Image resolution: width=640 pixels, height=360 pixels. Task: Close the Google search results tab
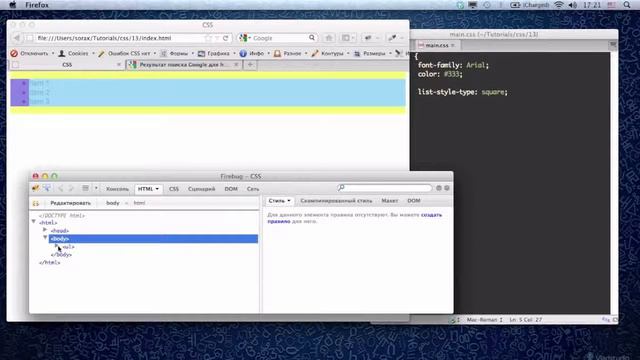pyautogui.click(x=236, y=64)
